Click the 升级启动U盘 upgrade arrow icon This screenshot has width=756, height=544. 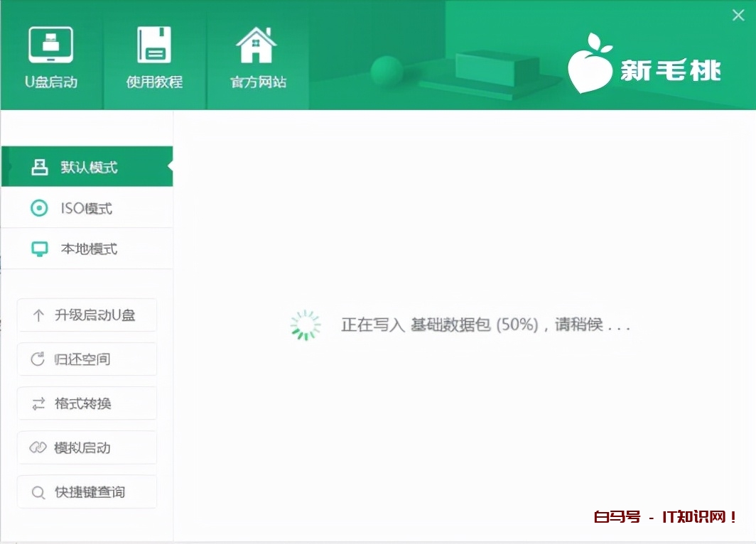pos(38,315)
